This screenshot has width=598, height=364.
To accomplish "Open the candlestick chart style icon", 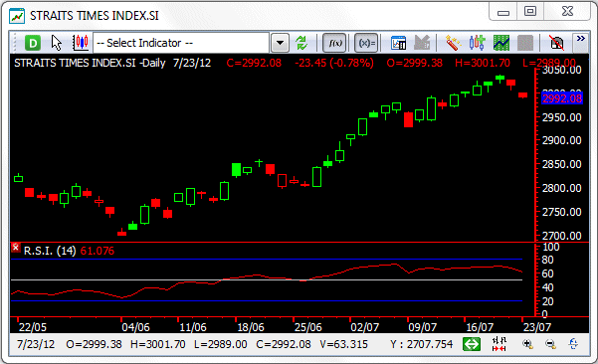I will coord(81,43).
